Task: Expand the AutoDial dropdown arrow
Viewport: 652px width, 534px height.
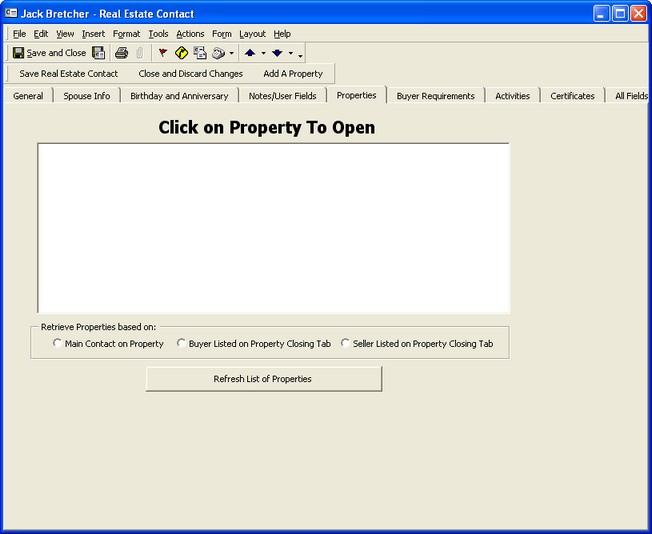Action: pos(232,53)
